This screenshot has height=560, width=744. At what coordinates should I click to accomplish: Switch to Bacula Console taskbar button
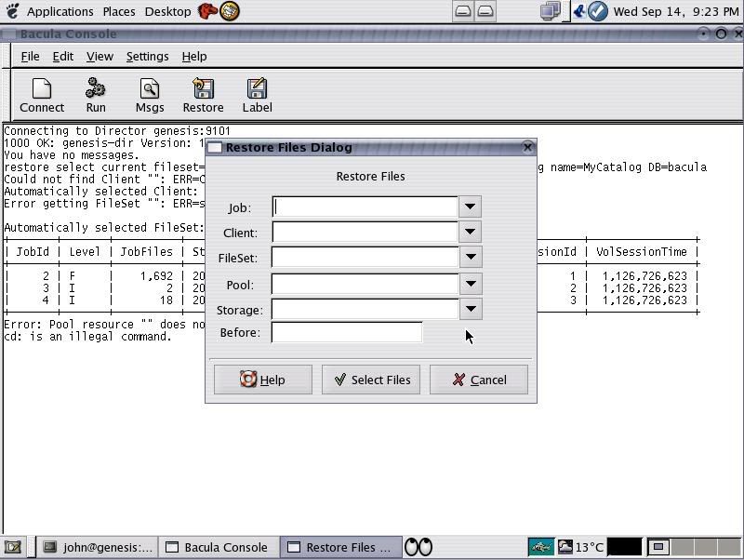219,547
